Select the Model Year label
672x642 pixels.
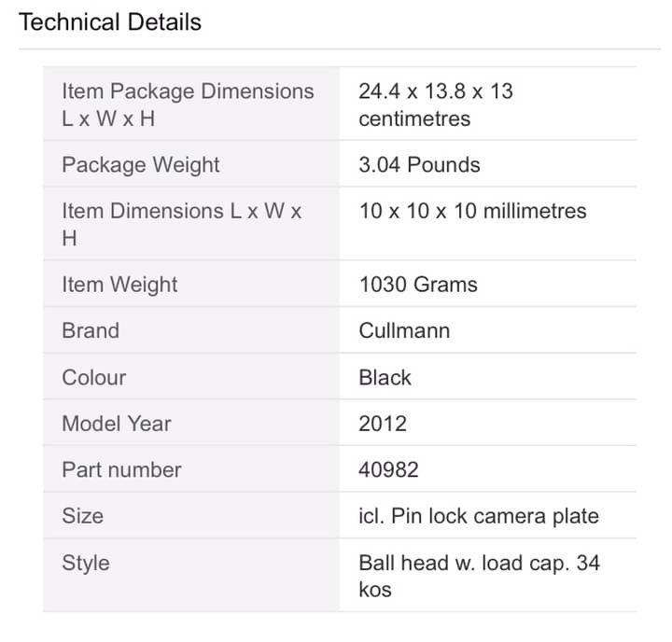coord(117,424)
